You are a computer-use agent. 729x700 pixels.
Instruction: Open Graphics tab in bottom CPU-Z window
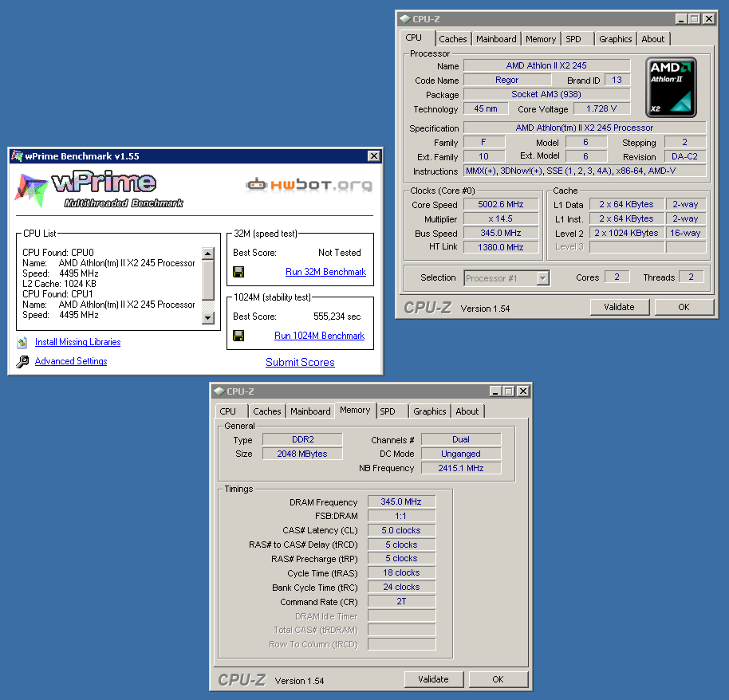[x=429, y=411]
